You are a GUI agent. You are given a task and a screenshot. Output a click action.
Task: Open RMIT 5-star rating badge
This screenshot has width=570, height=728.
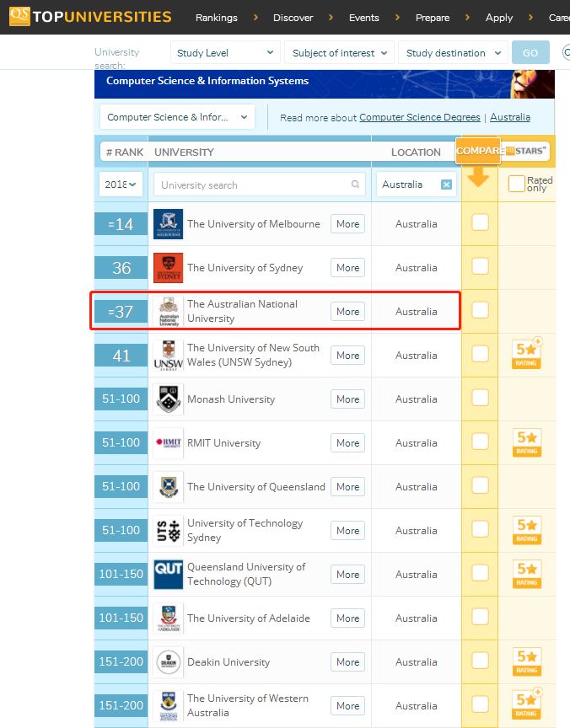tap(526, 442)
